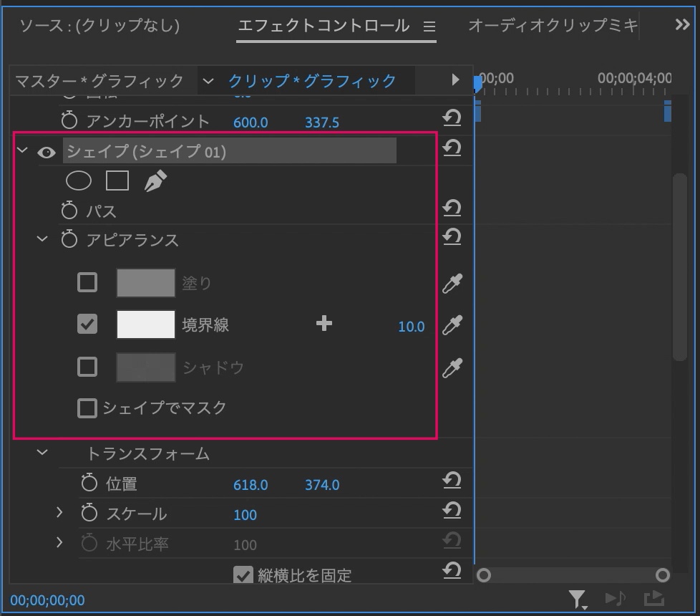700x616 pixels.
Task: Select マスター * グラフィック tab
Action: [x=99, y=82]
